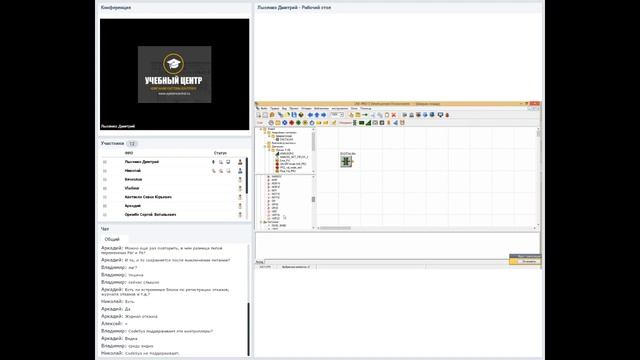
Task: Click the presenter video with Учебный центр logo
Action: point(175,74)
